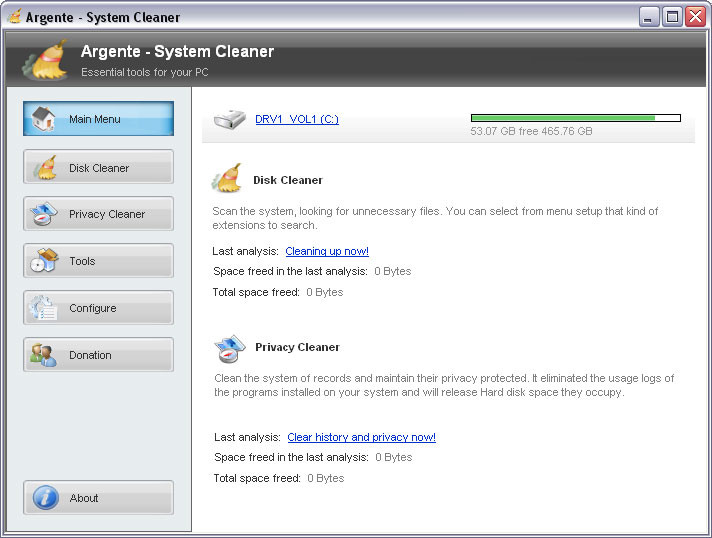Close the Argente System Cleaner window
This screenshot has width=712, height=538.
696,17
